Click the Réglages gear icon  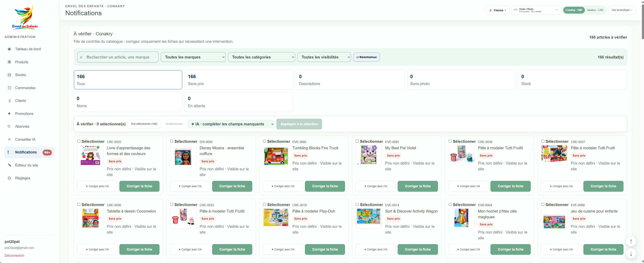coord(9,178)
